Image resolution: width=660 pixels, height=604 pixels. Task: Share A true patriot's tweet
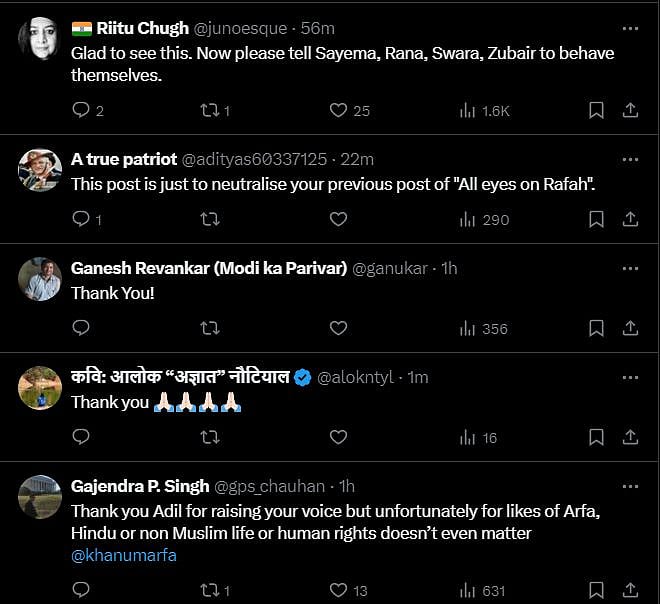click(x=630, y=219)
